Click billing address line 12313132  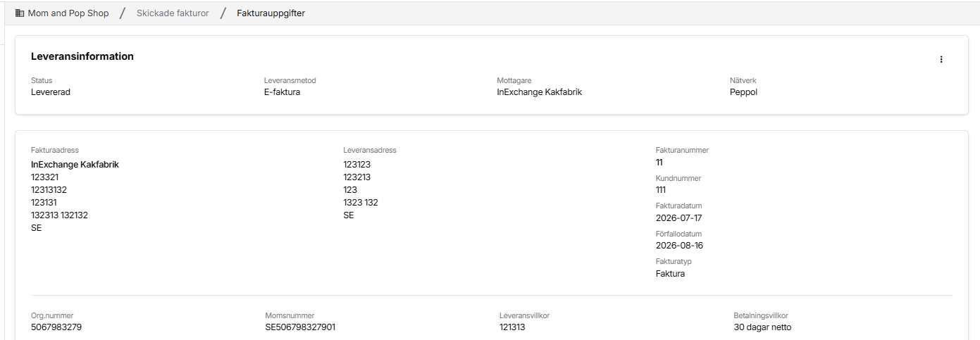pyautogui.click(x=49, y=189)
